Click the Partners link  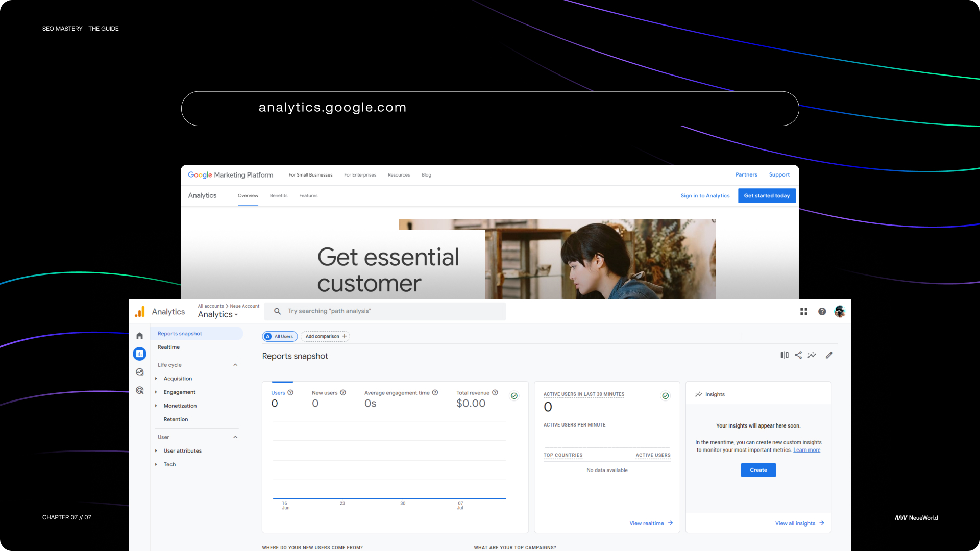746,175
